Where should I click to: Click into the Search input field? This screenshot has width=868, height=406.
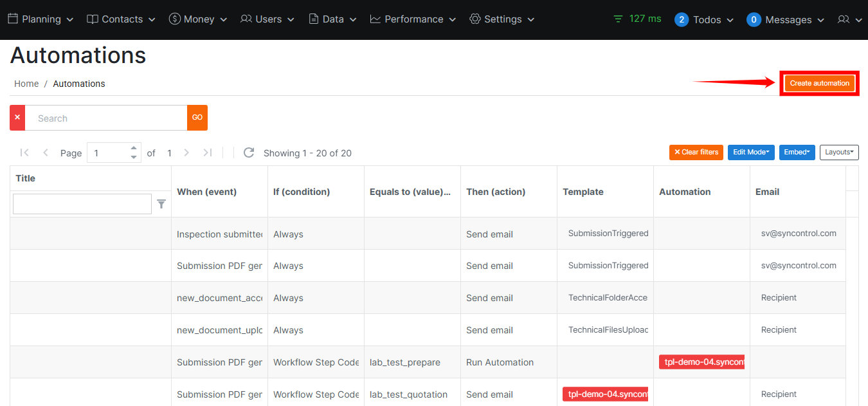coord(106,118)
